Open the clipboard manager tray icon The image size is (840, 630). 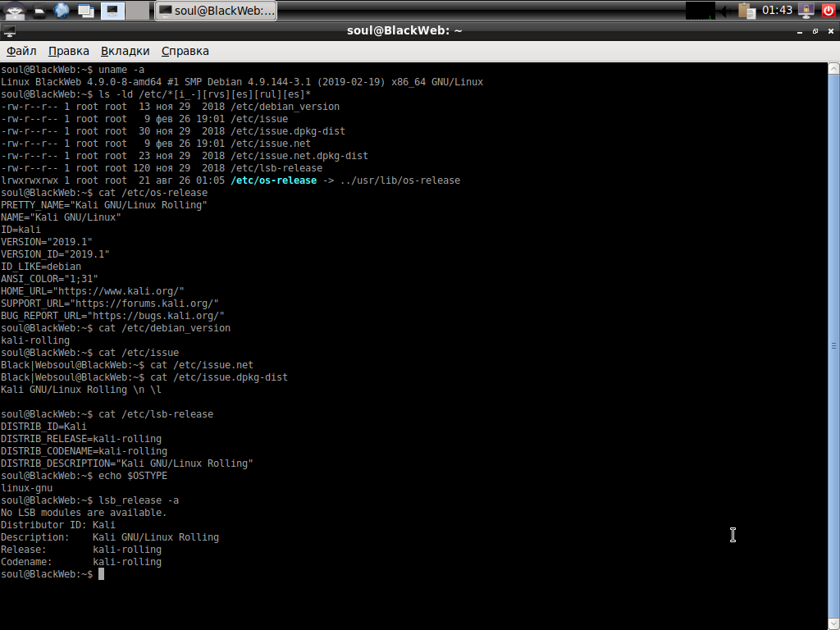pos(746,10)
